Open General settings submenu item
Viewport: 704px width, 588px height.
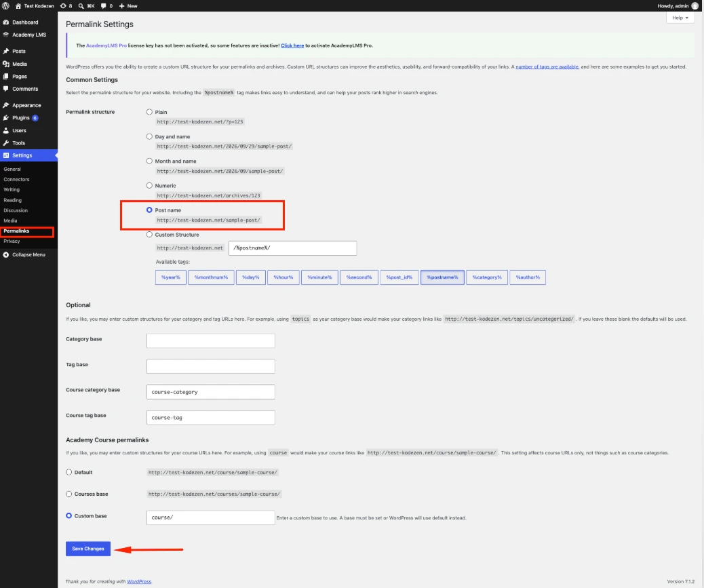12,170
